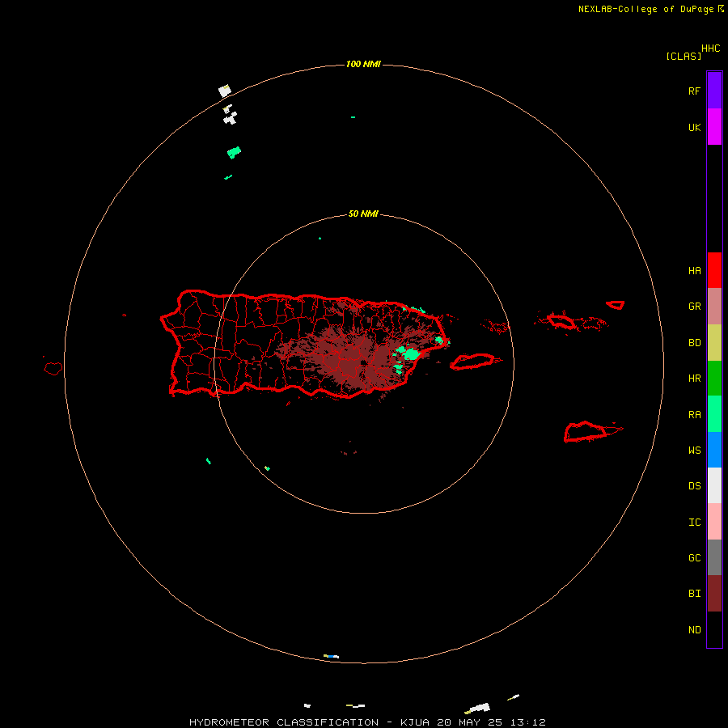Click the Mona Island outline west of Puerto Rico
Screen dimensions: 728x728
53,369
